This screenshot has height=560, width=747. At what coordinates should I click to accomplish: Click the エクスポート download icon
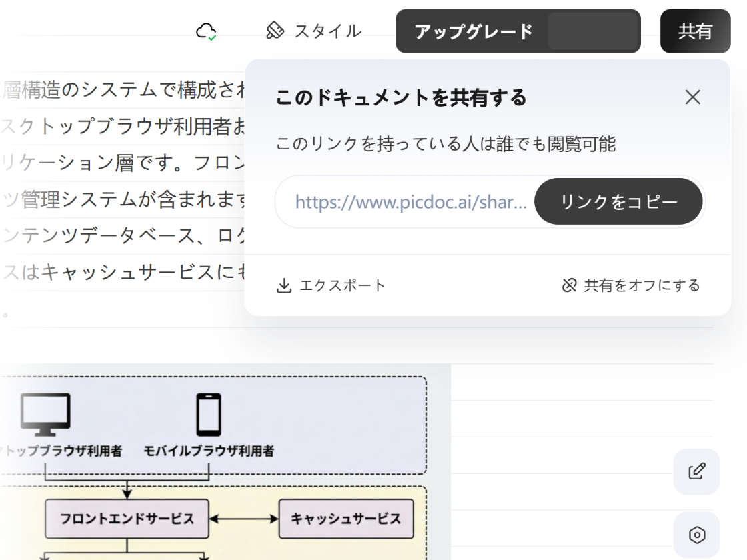[284, 285]
